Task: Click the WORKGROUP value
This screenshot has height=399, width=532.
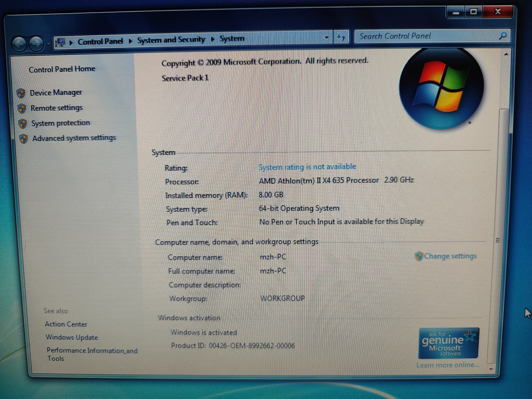Action: [282, 298]
